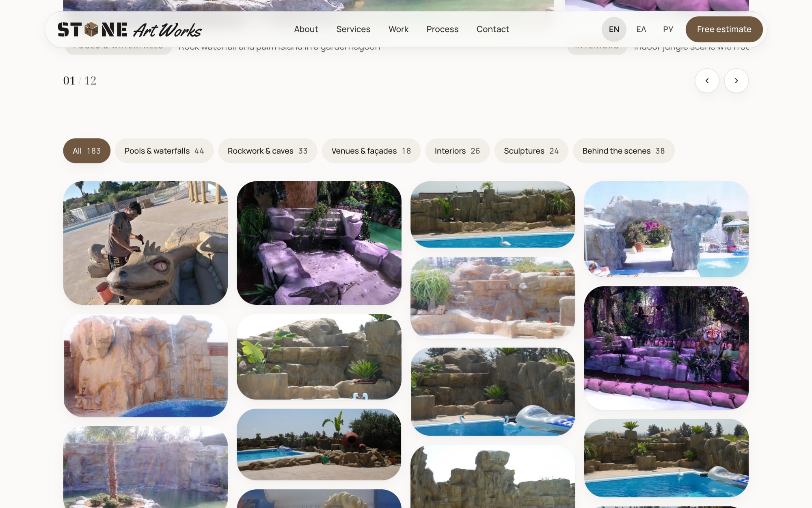
Task: Open the About nav link
Action: (306, 29)
